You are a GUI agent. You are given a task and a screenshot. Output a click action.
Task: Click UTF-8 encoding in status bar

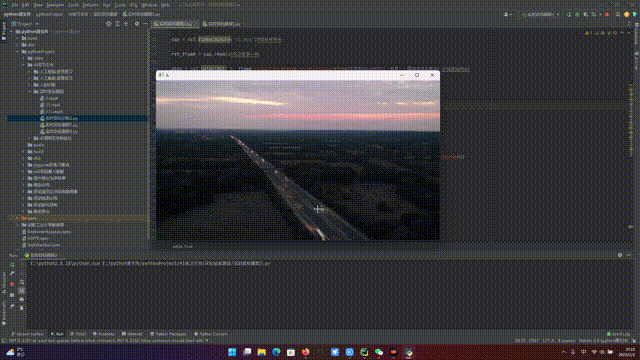pyautogui.click(x=548, y=340)
